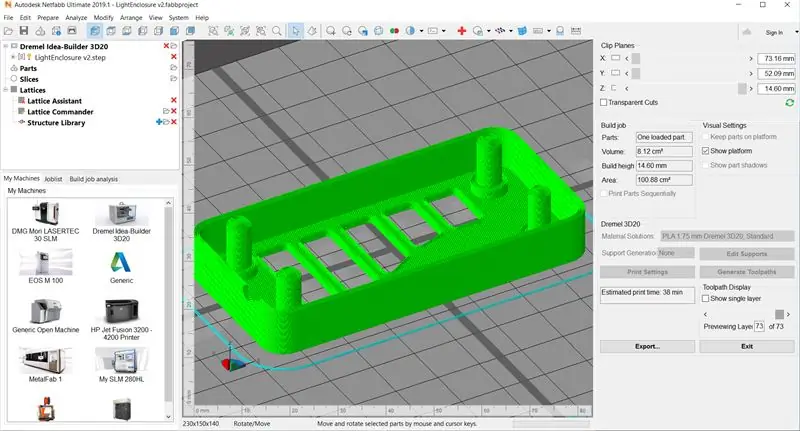Image resolution: width=800 pixels, height=431 pixels.
Task: Click the red X beside Lattice Commander
Action: pyautogui.click(x=173, y=111)
